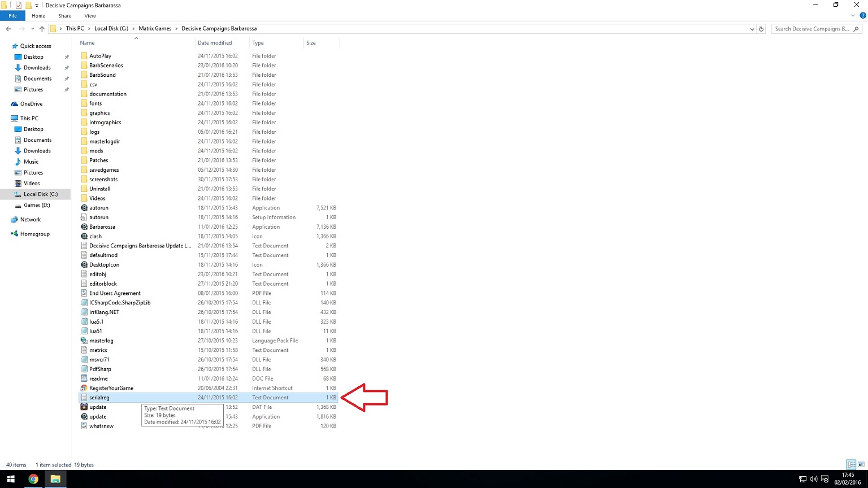
Task: Click the breadcrumb chevron after This PC
Action: (x=89, y=29)
